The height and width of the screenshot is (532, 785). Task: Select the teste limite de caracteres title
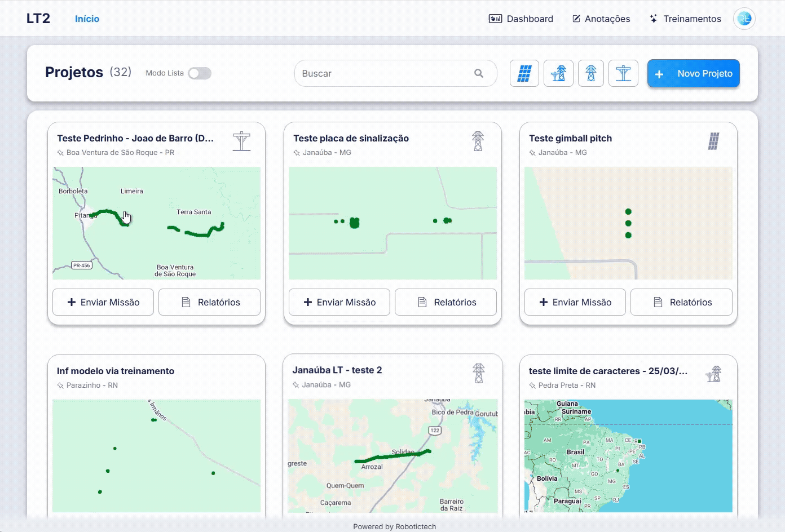click(x=608, y=371)
